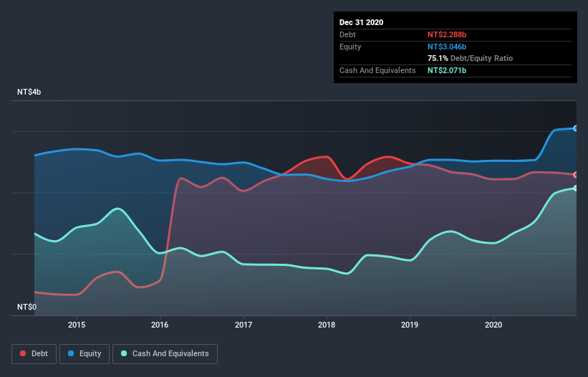Click the 2017 x-axis label

[244, 325]
